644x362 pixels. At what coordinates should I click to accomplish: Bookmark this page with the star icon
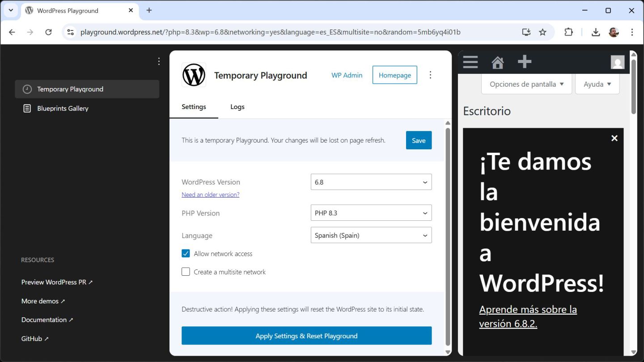coord(542,32)
